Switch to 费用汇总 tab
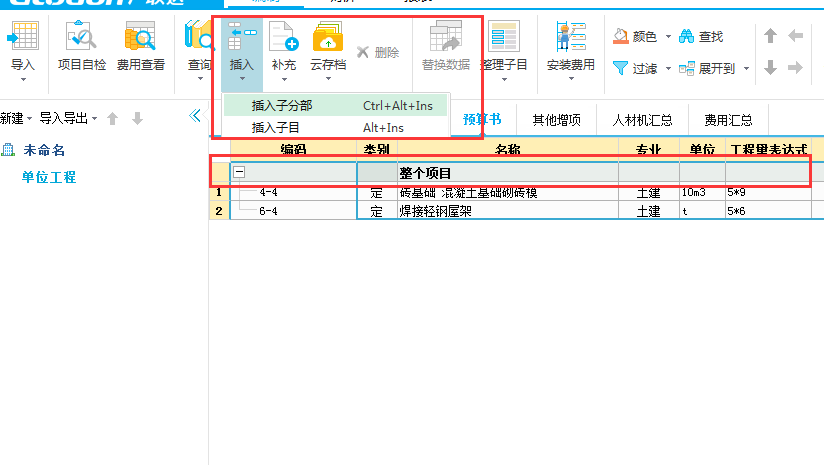The image size is (824, 465). (x=728, y=120)
